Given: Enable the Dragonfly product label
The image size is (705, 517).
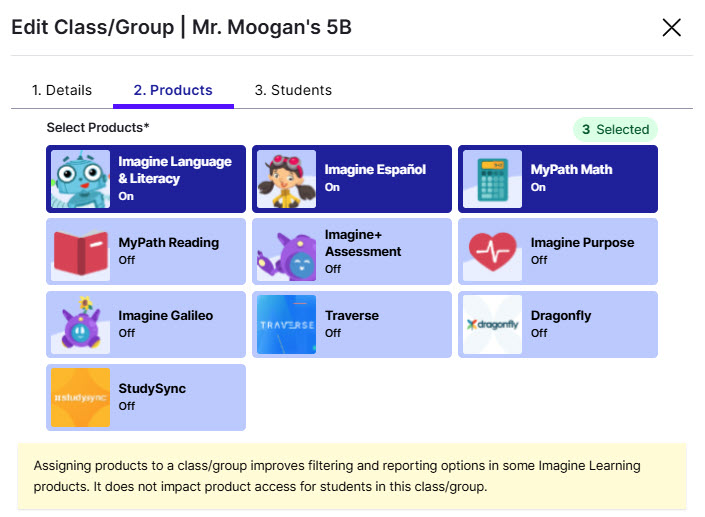Looking at the screenshot, I should click(561, 316).
